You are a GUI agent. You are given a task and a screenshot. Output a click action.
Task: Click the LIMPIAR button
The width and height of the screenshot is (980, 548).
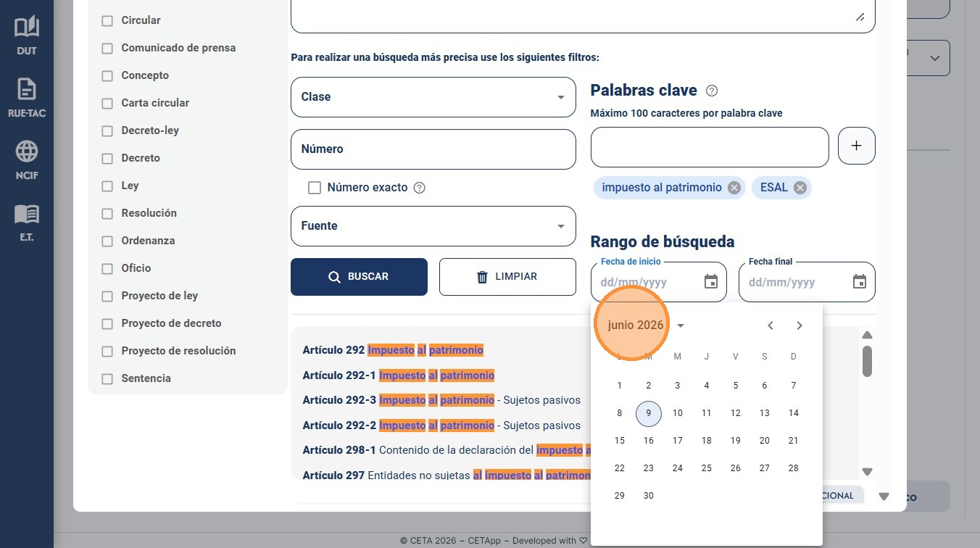coord(507,277)
